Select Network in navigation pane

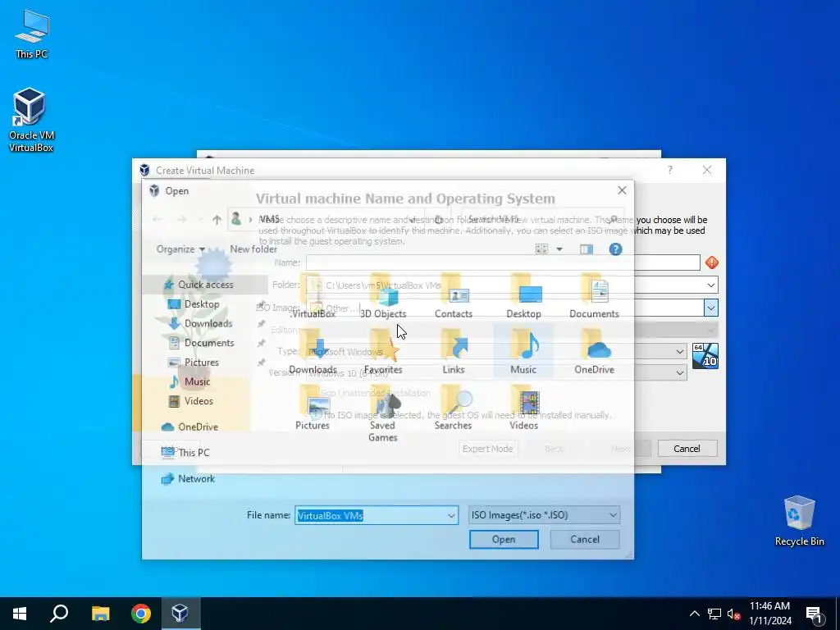click(196, 478)
